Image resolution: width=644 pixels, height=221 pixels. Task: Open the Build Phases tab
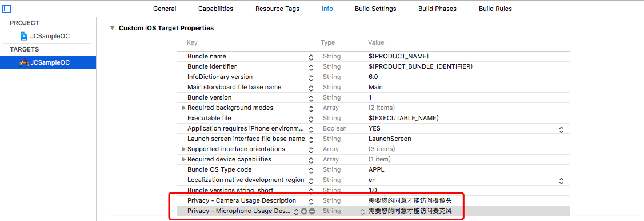[437, 9]
